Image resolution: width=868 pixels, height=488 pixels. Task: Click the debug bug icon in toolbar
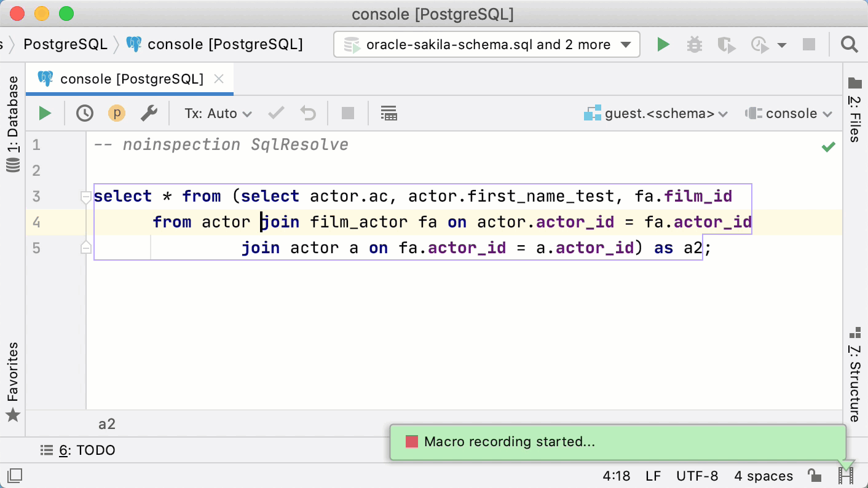(x=694, y=45)
